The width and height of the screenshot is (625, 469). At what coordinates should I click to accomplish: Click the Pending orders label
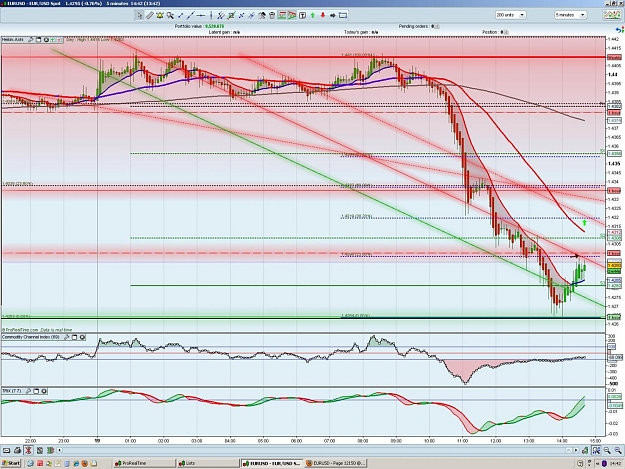[413, 26]
